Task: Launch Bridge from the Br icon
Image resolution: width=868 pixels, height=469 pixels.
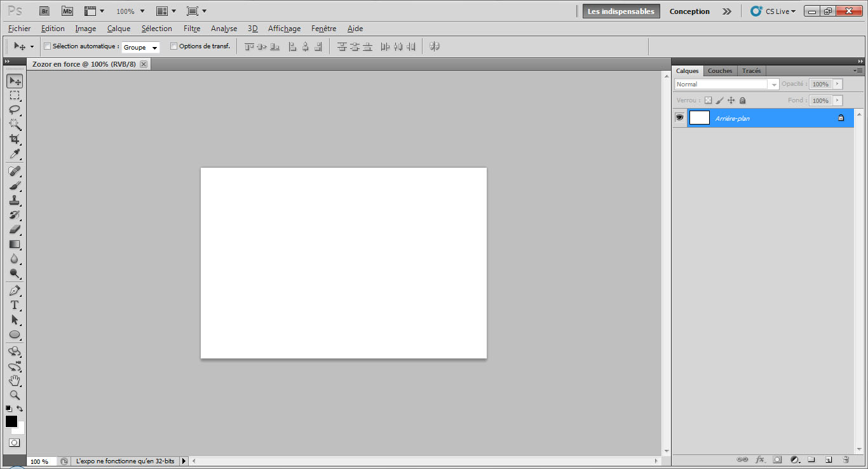Action: coord(44,11)
